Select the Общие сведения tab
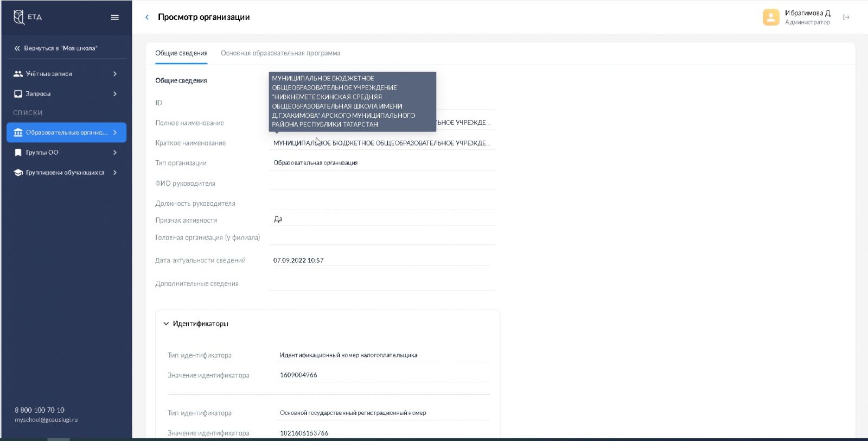Image resolution: width=868 pixels, height=441 pixels. click(181, 53)
